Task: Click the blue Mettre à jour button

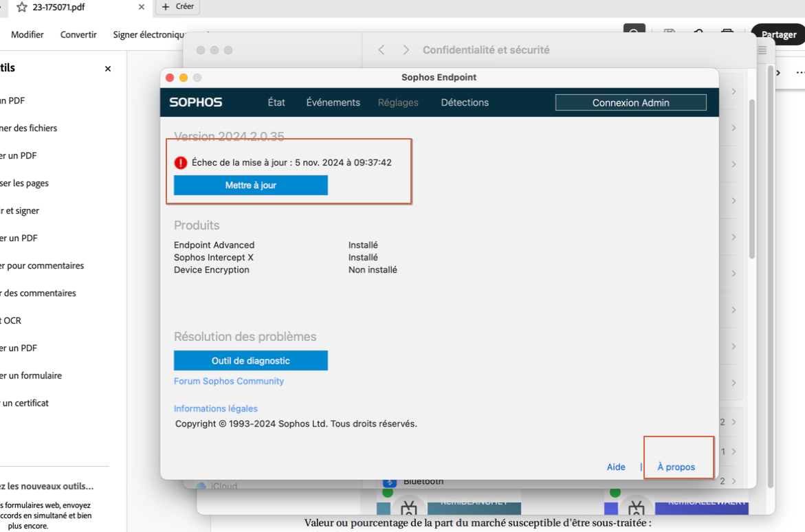Action: point(250,186)
